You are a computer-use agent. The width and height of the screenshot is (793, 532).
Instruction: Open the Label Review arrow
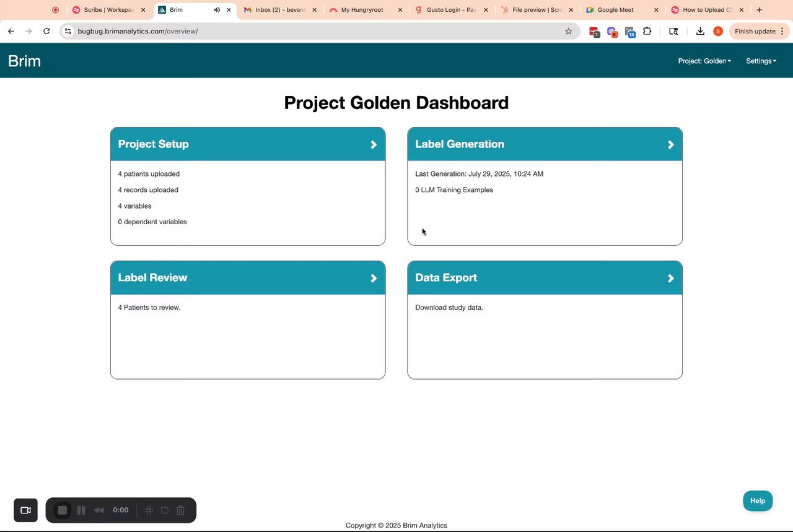click(x=374, y=278)
